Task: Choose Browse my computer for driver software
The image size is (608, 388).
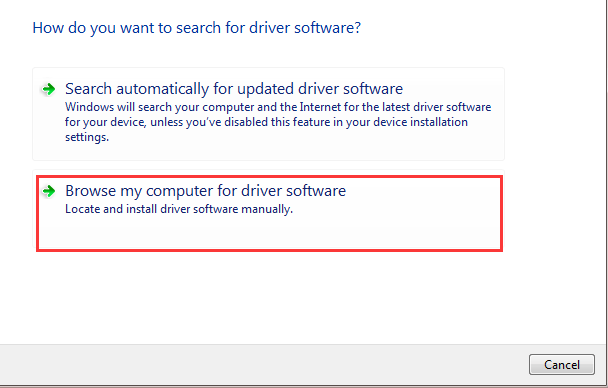Action: pyautogui.click(x=205, y=191)
